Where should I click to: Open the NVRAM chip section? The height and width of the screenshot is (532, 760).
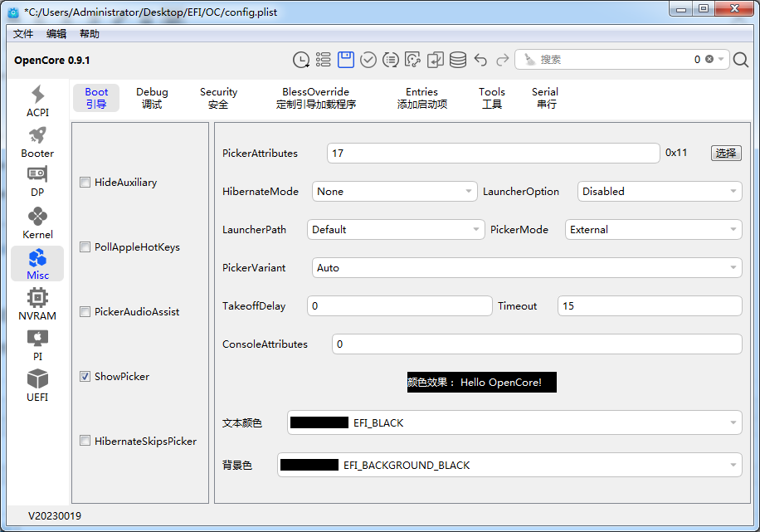37,304
